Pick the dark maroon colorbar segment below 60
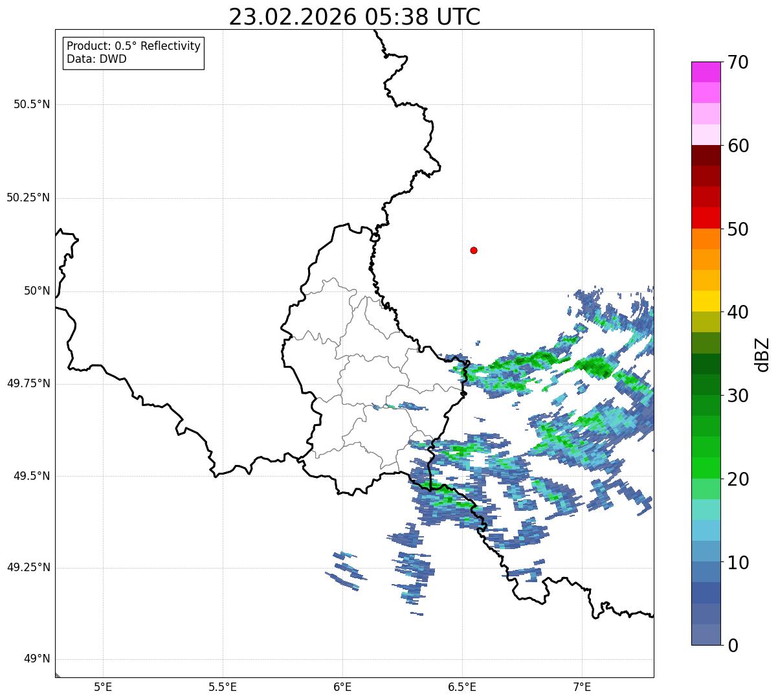Screen dimensions: 778x700 (x=706, y=155)
